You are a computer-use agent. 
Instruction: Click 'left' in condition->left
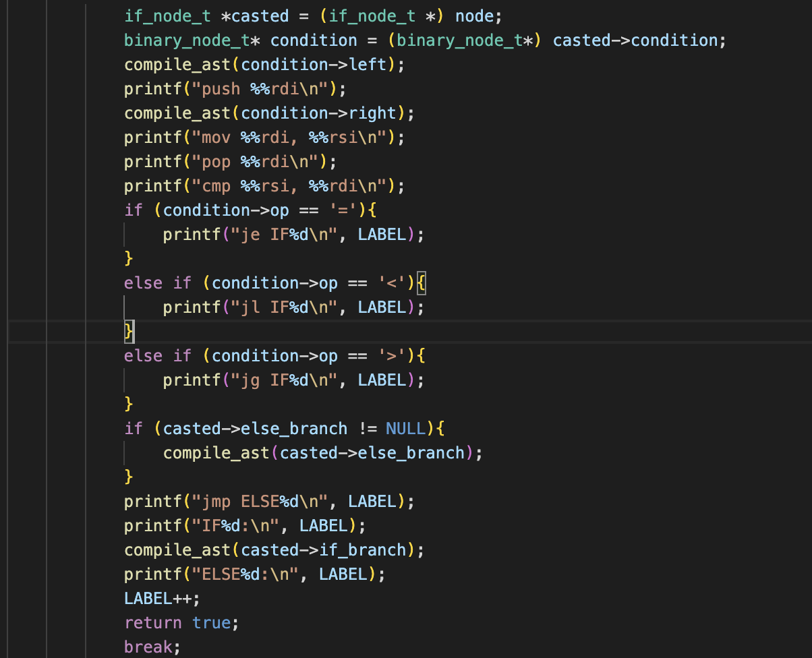coord(368,65)
